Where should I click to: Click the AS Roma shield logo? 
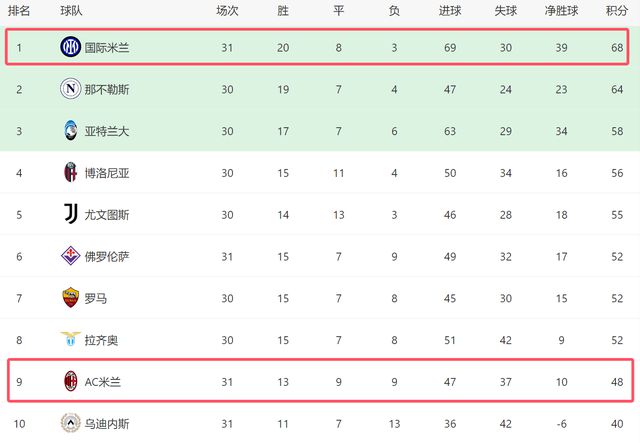click(x=70, y=298)
